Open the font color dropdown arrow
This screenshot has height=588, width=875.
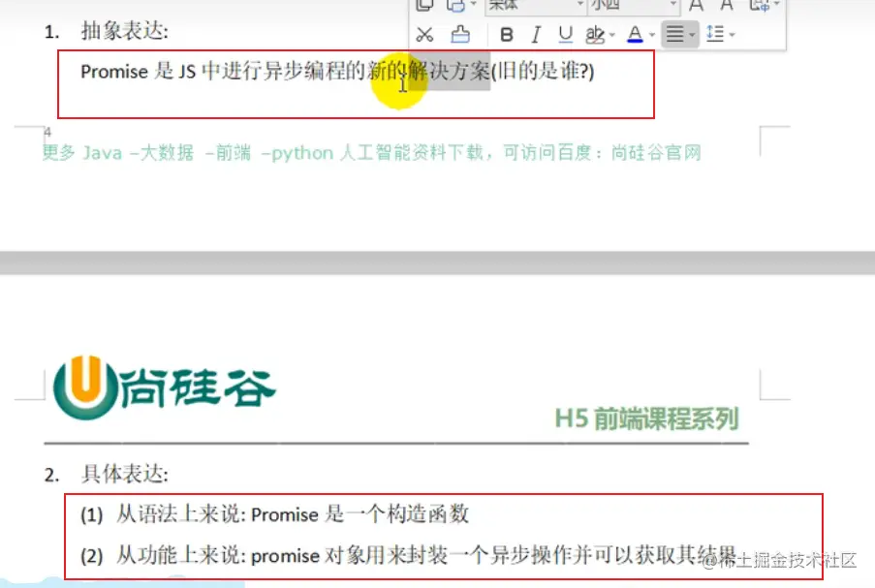pyautogui.click(x=652, y=35)
